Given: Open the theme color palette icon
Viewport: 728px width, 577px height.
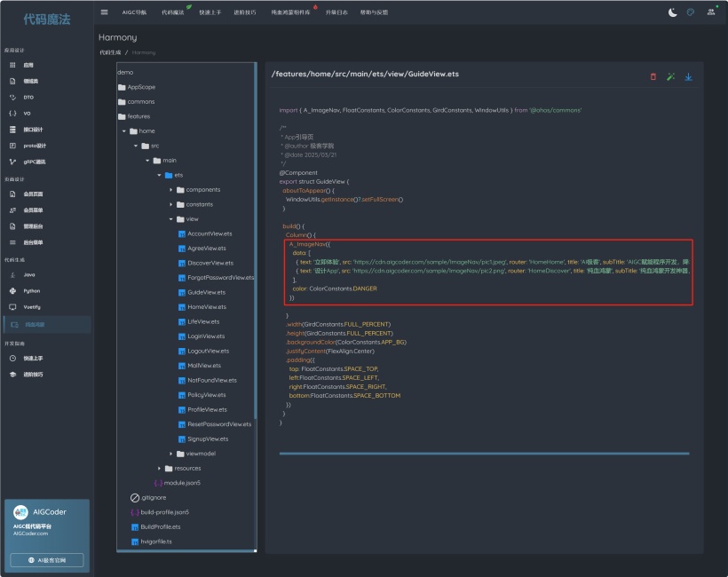Looking at the screenshot, I should click(x=691, y=12).
